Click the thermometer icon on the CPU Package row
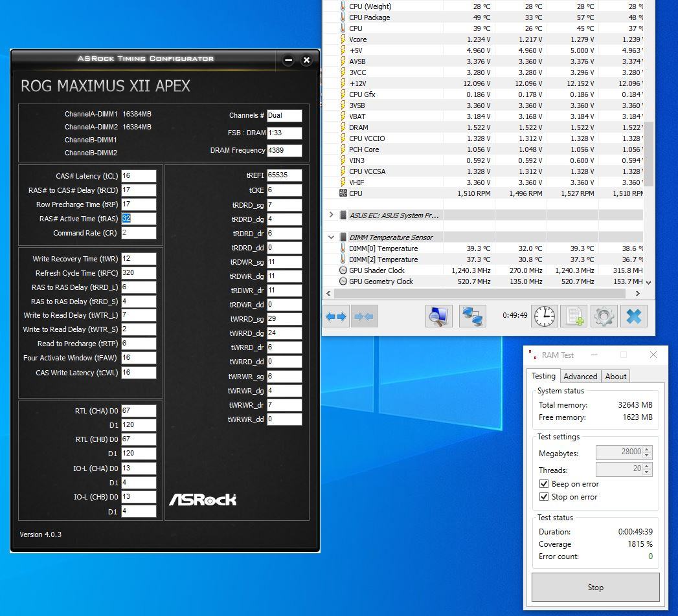Screen dimensions: 678x616 click(x=343, y=17)
